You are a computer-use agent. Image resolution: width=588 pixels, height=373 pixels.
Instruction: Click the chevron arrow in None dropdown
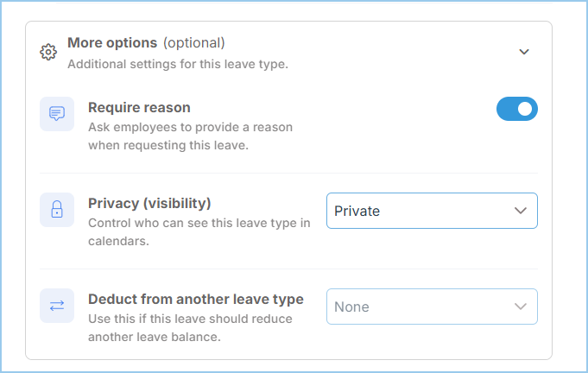(x=521, y=307)
